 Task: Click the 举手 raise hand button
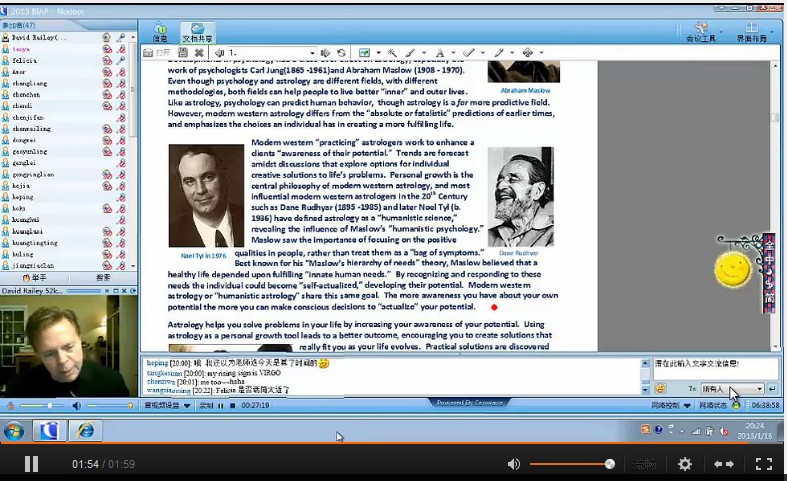point(33,277)
